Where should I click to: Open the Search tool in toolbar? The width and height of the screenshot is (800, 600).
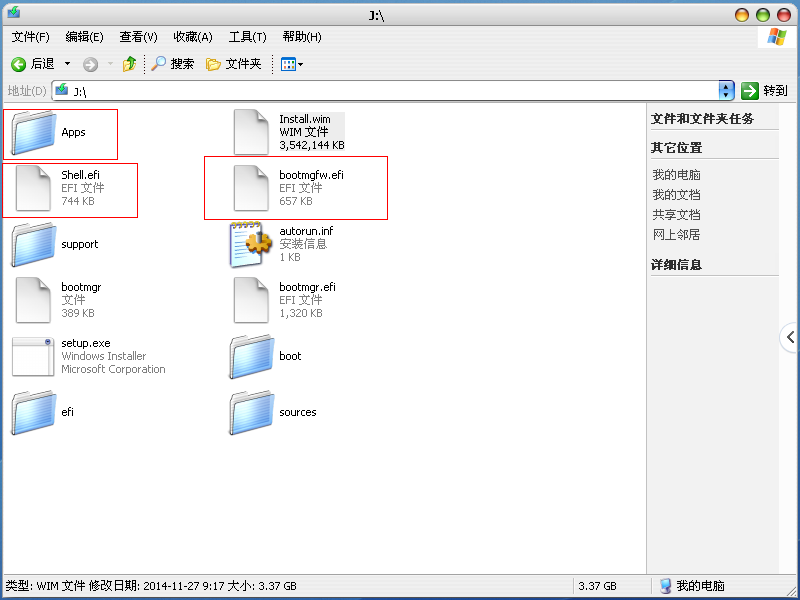coord(173,64)
